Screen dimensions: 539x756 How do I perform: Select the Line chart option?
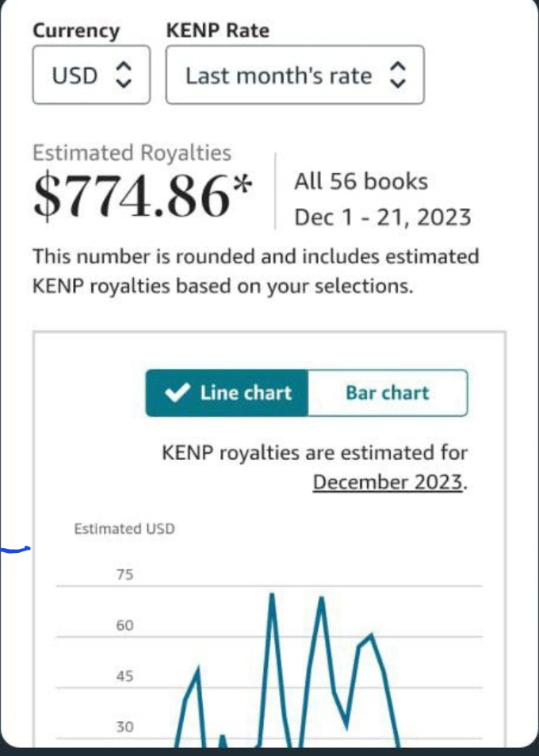point(227,393)
